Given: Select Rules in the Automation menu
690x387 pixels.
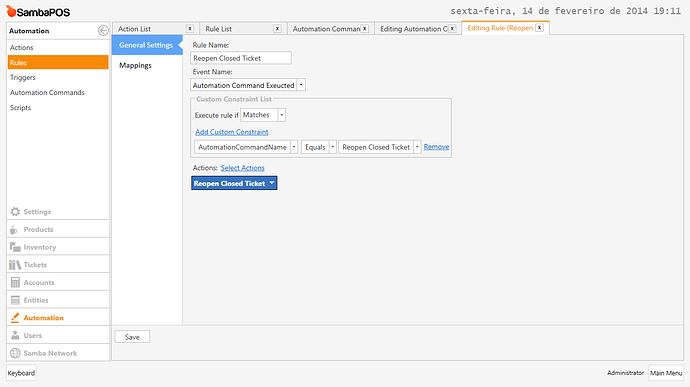Looking at the screenshot, I should pos(58,63).
